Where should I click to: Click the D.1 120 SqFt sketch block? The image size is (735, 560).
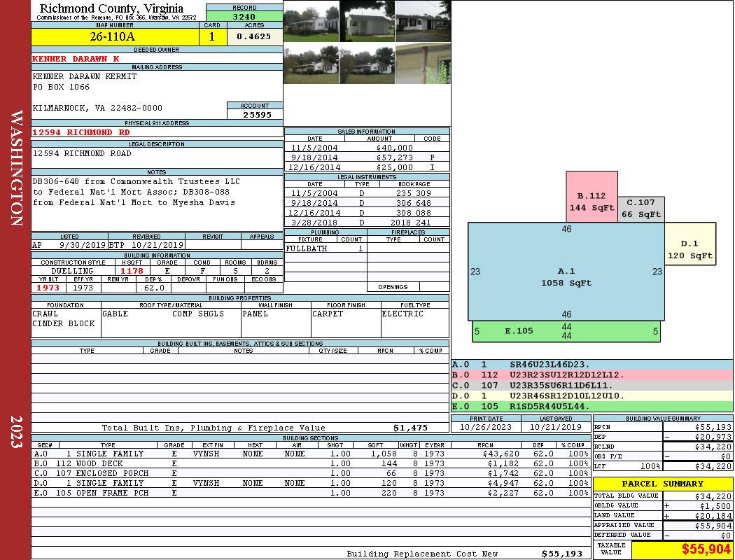pos(689,249)
